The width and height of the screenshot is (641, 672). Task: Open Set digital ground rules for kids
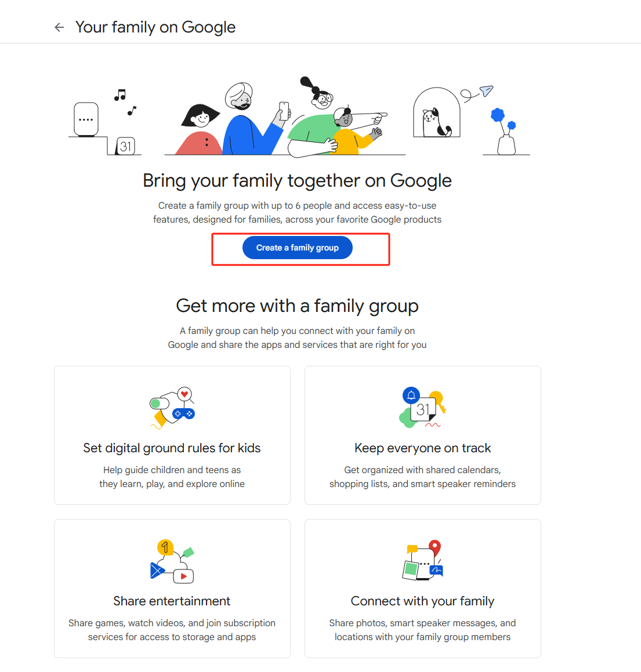(172, 448)
